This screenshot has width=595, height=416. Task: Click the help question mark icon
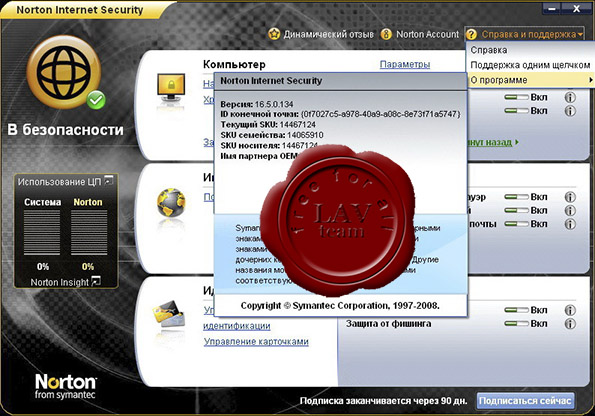[471, 35]
